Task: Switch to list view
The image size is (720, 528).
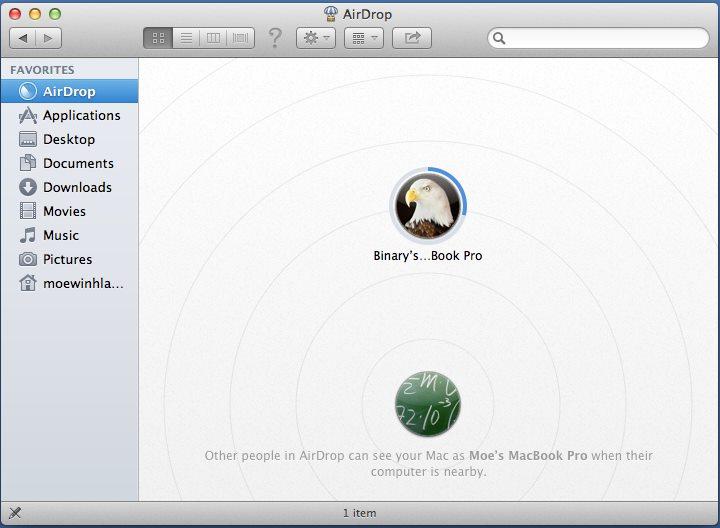Action: click(186, 38)
